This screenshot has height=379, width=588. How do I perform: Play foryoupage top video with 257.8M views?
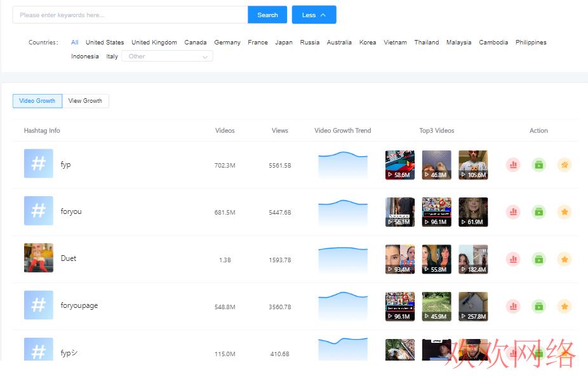(473, 307)
